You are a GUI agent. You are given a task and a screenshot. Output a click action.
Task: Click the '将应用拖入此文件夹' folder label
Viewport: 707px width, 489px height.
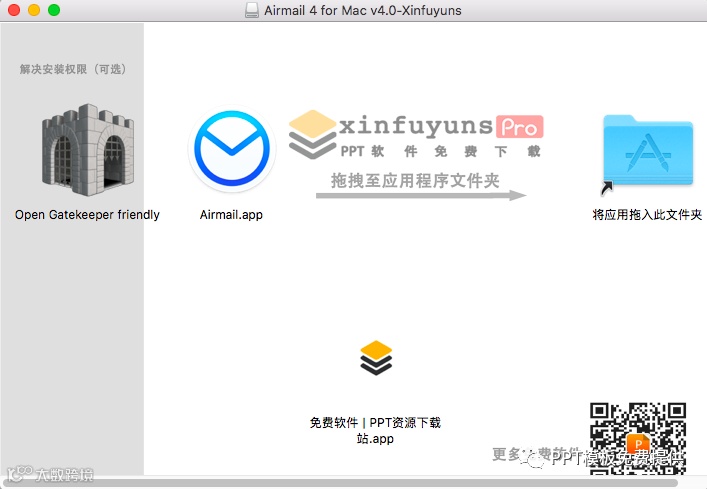(x=647, y=215)
